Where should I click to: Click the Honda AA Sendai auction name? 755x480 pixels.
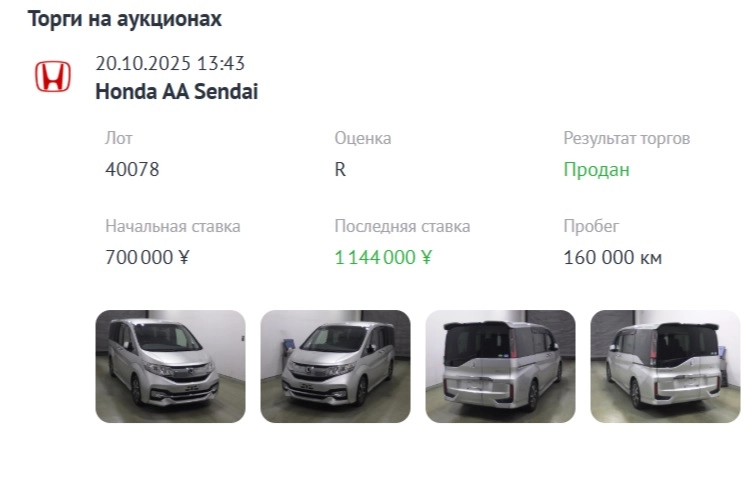(177, 92)
